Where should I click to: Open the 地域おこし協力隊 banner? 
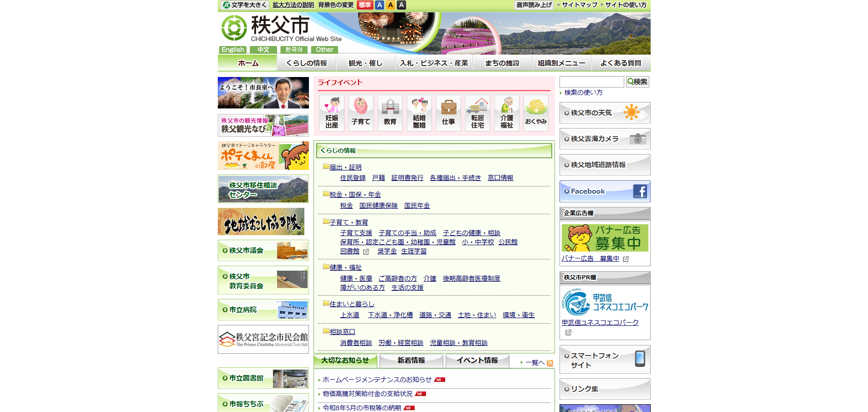[261, 221]
